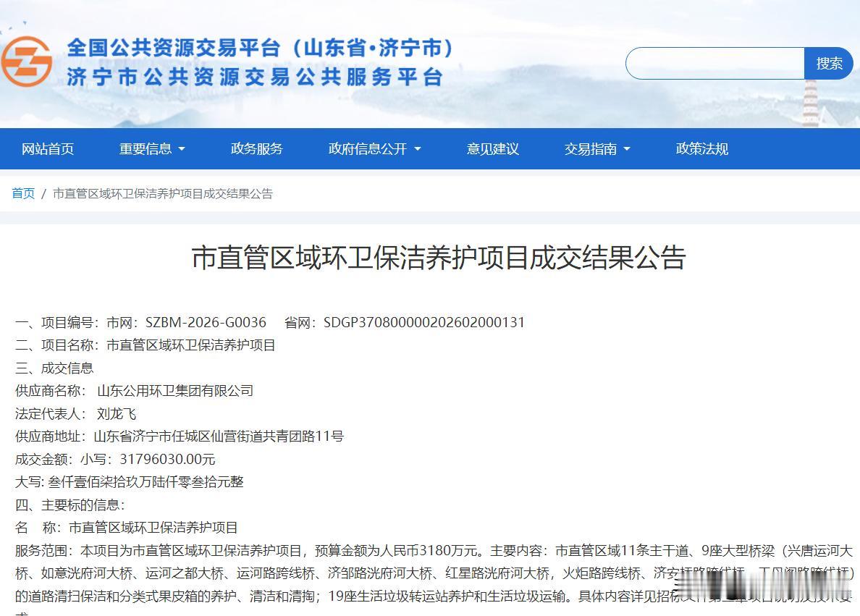Open the 意见建议 menu item

pyautogui.click(x=492, y=148)
